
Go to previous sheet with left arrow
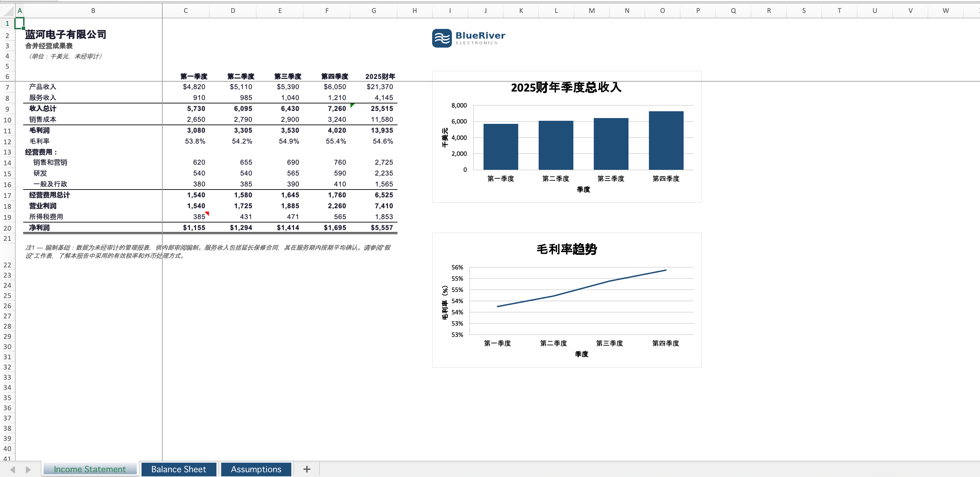(13, 470)
